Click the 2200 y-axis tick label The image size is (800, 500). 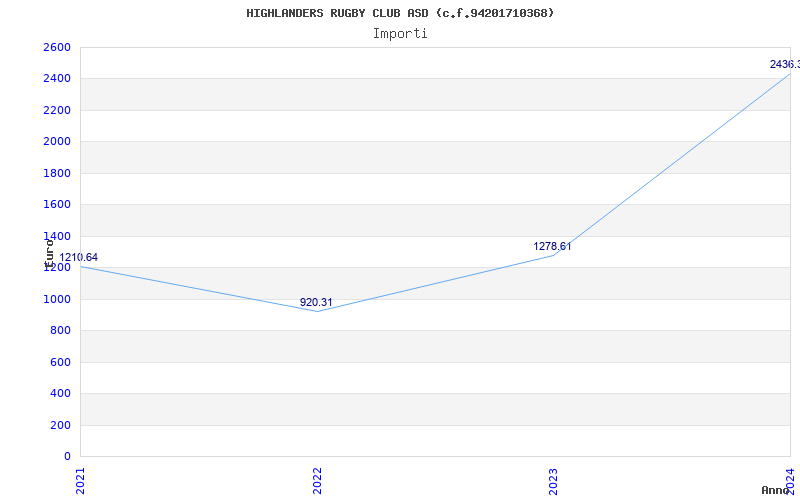[57, 111]
